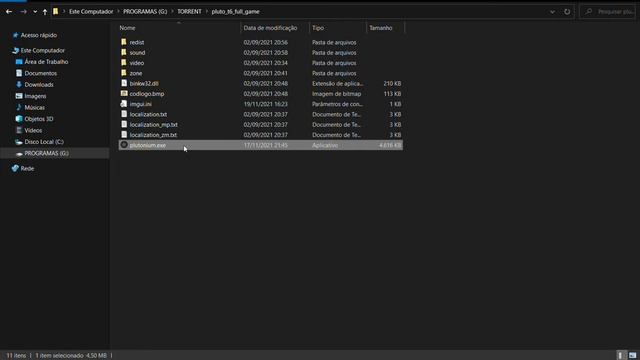
Task: Sort by Nome column header
Action: click(x=127, y=28)
